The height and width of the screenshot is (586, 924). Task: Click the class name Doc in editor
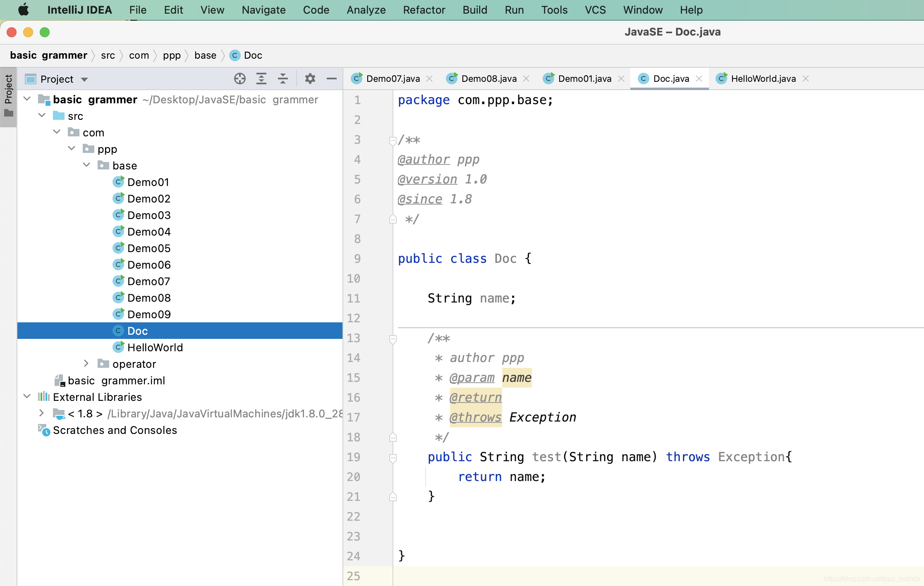coord(505,259)
